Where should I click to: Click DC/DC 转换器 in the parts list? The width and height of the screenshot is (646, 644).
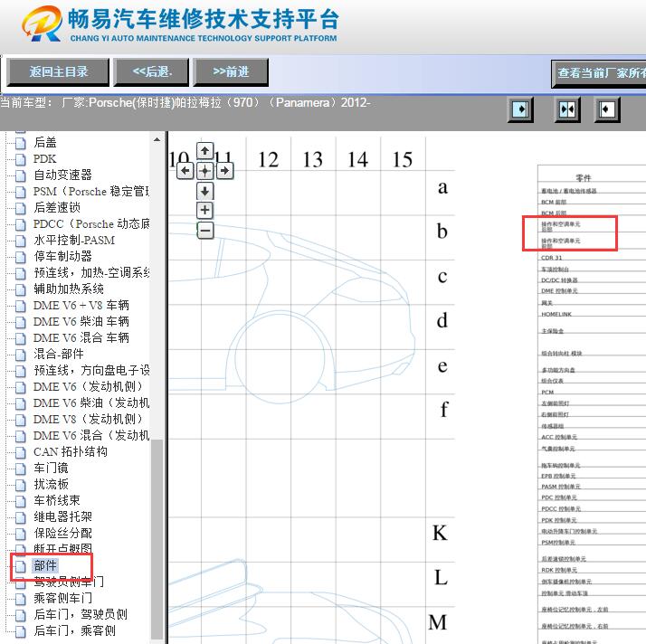(559, 280)
